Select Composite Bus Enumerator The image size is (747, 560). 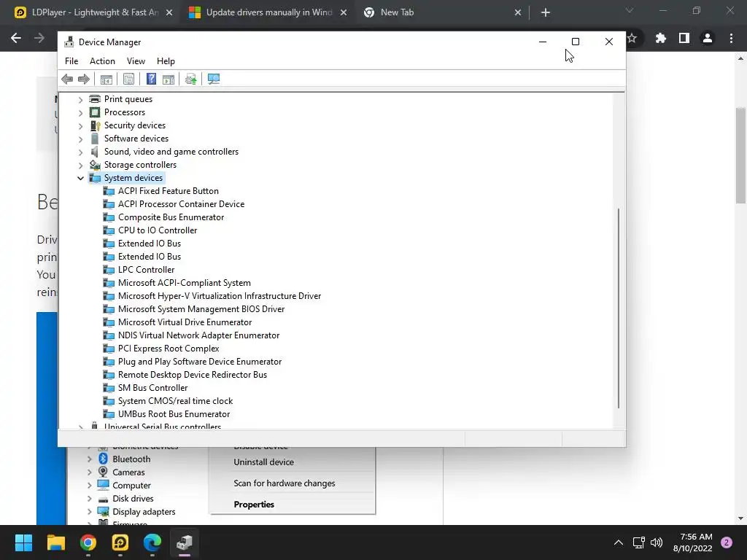tap(171, 217)
